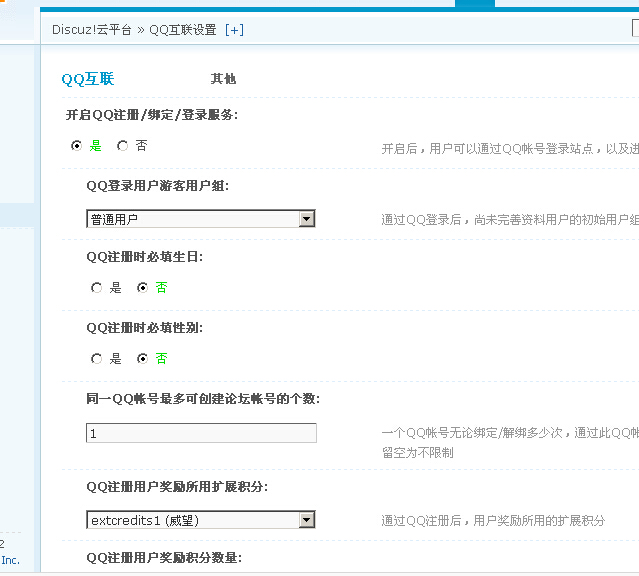Image resolution: width=639 pixels, height=576 pixels.
Task: Open the extcredits1 (威望) credits dropdown
Action: tap(201, 520)
